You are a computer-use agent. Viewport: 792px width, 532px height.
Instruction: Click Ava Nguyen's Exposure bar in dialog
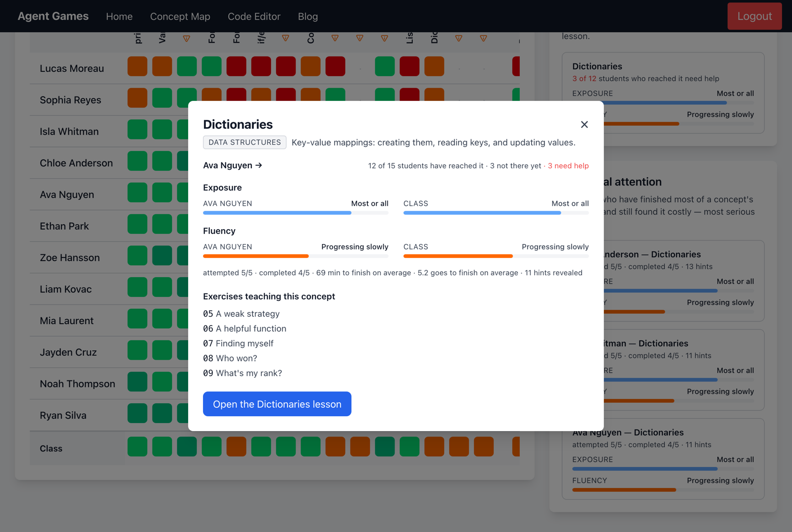point(296,213)
